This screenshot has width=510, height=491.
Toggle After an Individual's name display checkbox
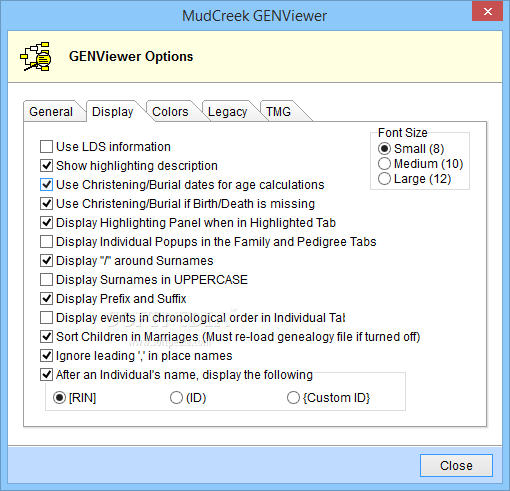46,375
